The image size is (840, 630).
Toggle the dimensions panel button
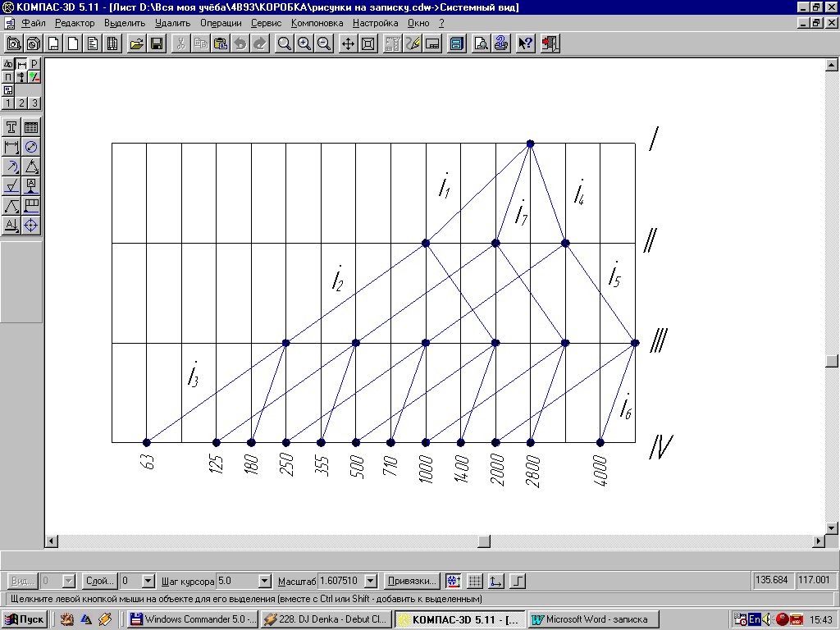[x=21, y=64]
